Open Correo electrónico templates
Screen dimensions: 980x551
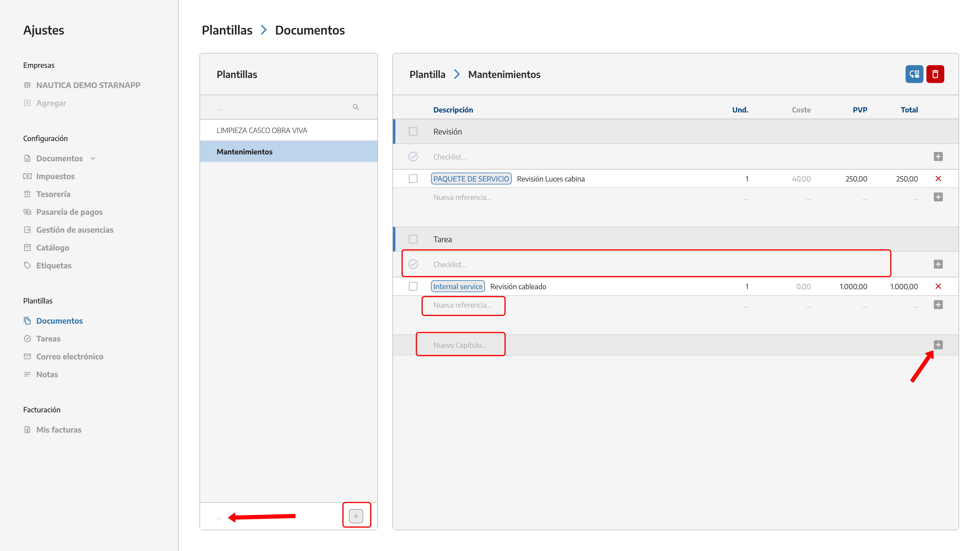pyautogui.click(x=70, y=356)
